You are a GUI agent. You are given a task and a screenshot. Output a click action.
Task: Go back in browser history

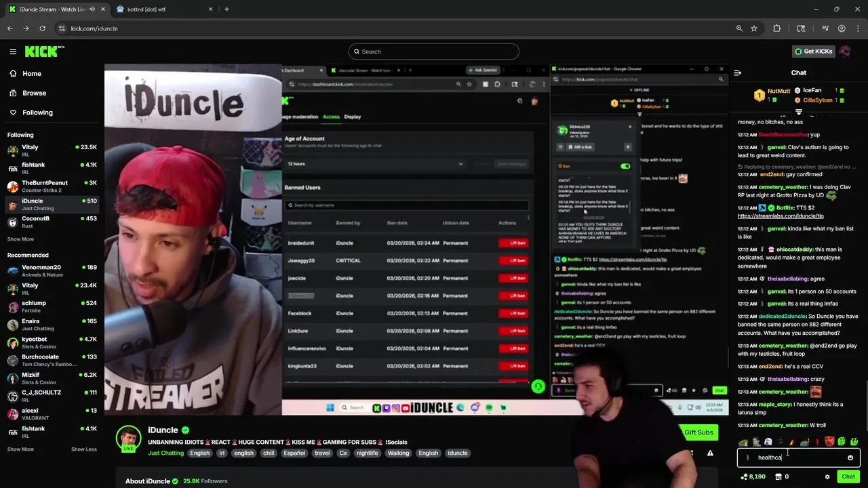[x=10, y=28]
